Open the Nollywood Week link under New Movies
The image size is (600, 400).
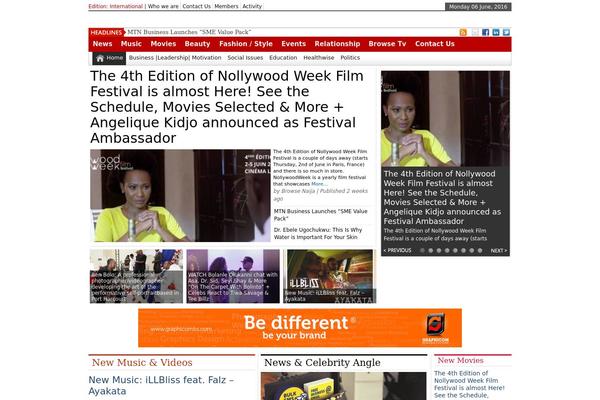coord(469,384)
